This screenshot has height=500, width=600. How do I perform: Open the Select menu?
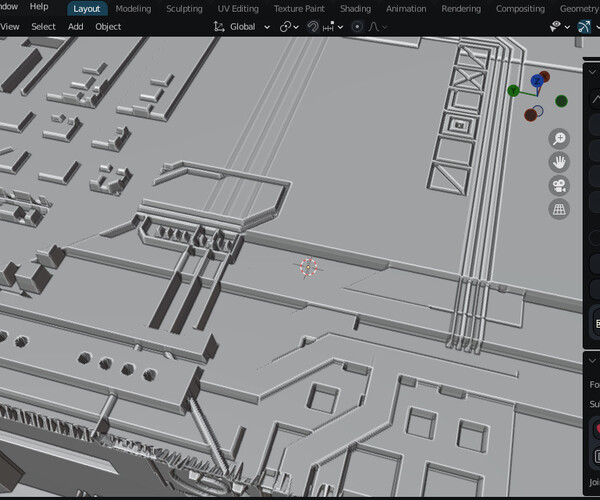(43, 27)
